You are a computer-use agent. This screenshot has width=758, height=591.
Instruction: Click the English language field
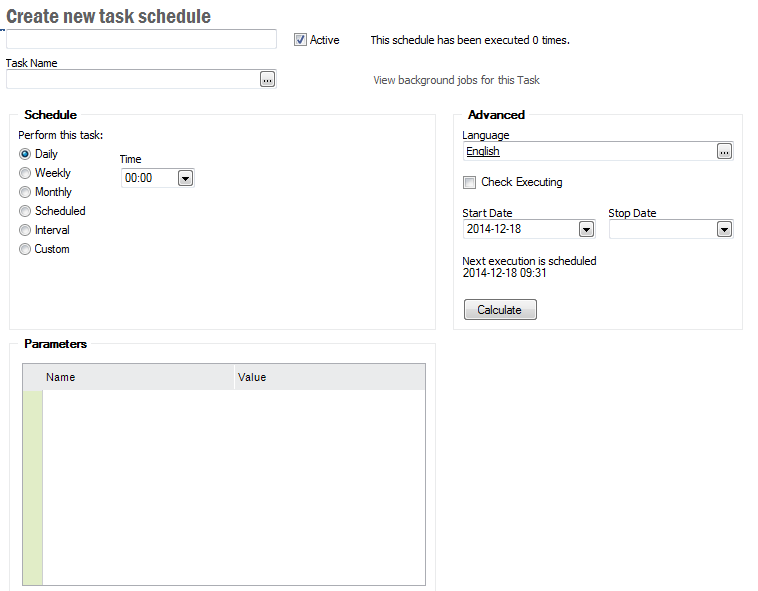click(x=588, y=151)
